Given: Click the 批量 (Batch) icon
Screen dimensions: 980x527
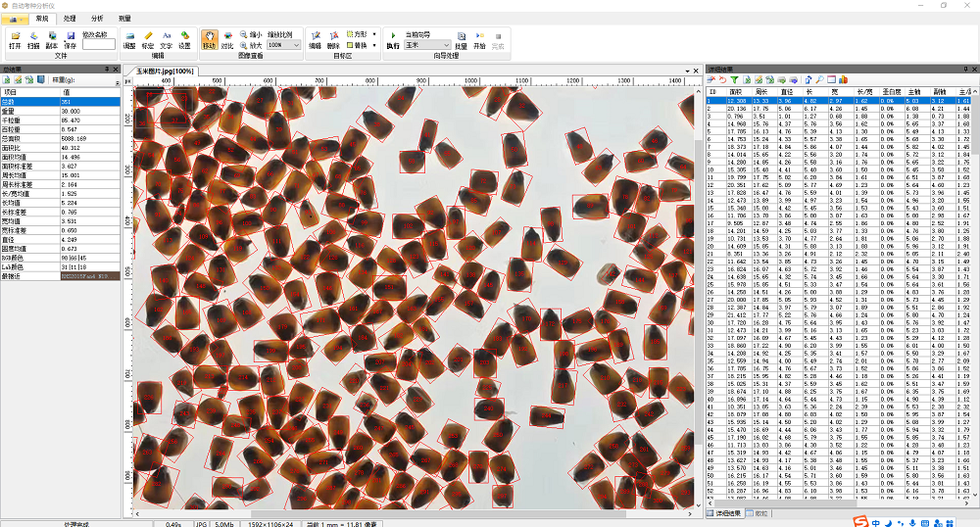Looking at the screenshot, I should [461, 39].
